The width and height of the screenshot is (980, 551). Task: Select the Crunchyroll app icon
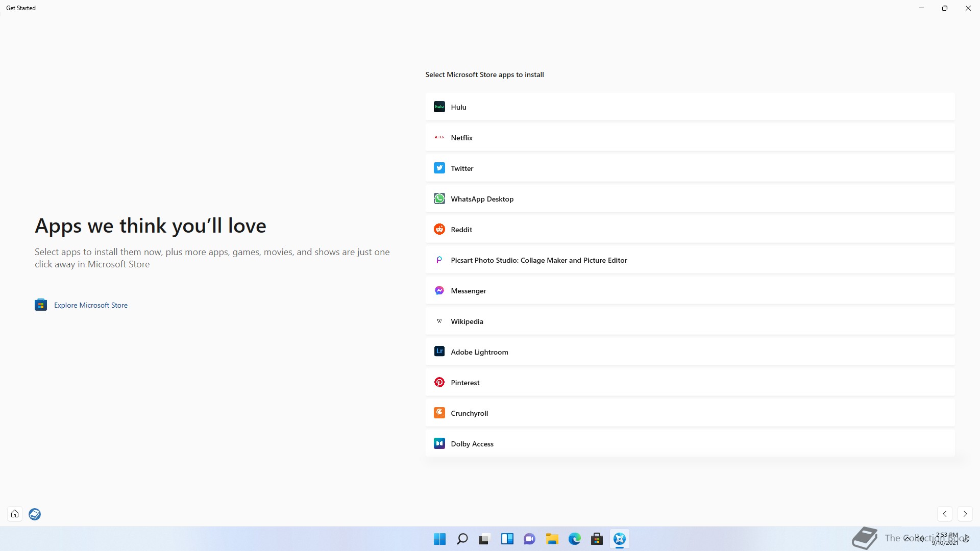pyautogui.click(x=439, y=413)
